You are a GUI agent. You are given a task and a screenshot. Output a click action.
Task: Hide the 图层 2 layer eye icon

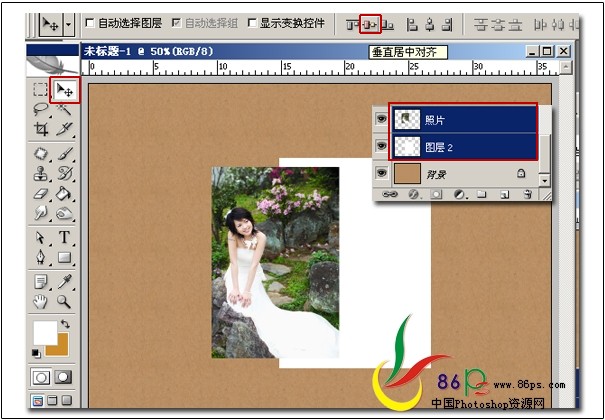[x=381, y=146]
